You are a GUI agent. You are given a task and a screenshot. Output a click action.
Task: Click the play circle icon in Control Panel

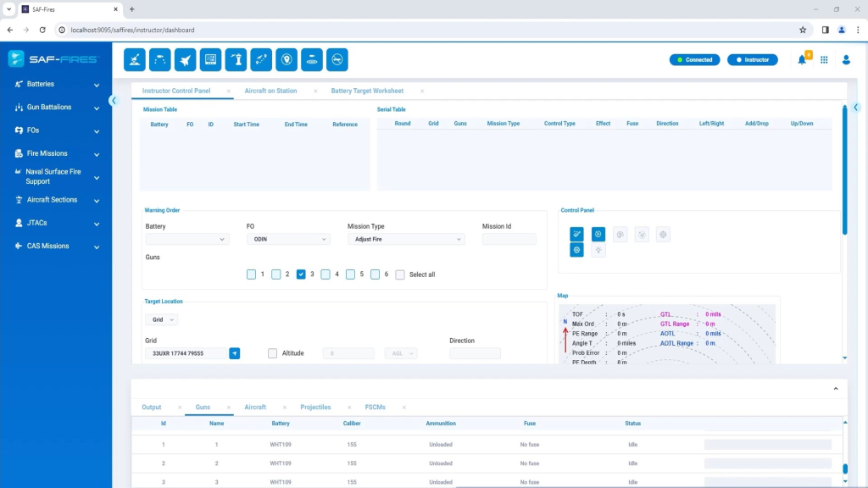click(x=598, y=235)
